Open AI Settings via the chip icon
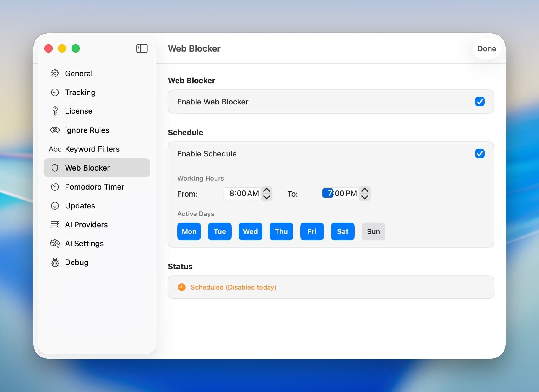The height and width of the screenshot is (392, 539). tap(55, 244)
